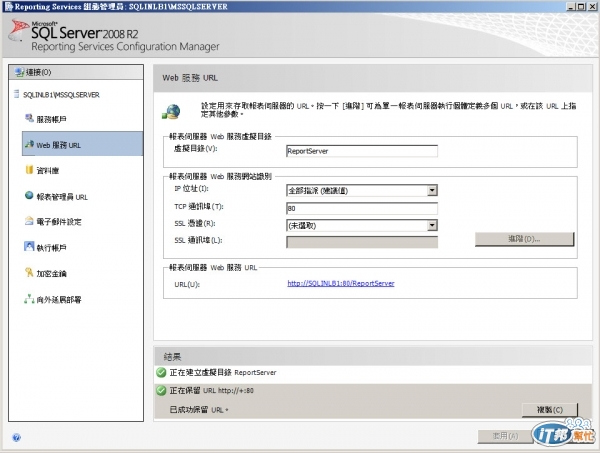The height and width of the screenshot is (453, 600).
Task: Open the SSL 憑證 dropdown
Action: coord(432,225)
